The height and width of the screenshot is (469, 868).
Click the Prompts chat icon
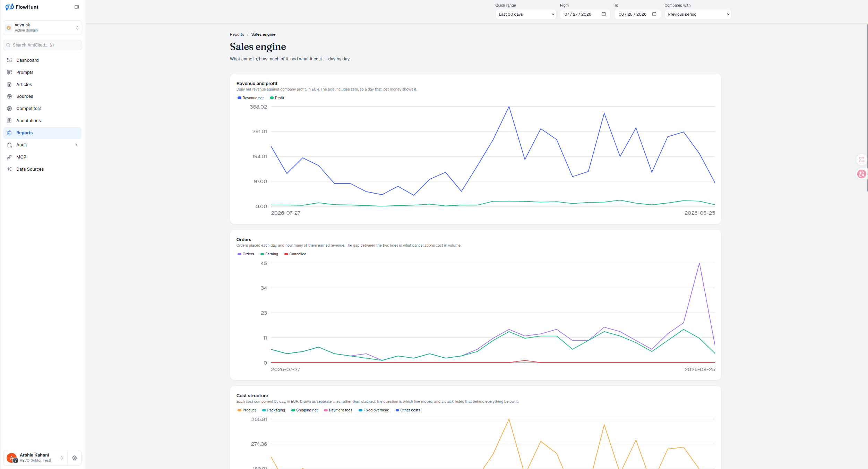pos(9,72)
